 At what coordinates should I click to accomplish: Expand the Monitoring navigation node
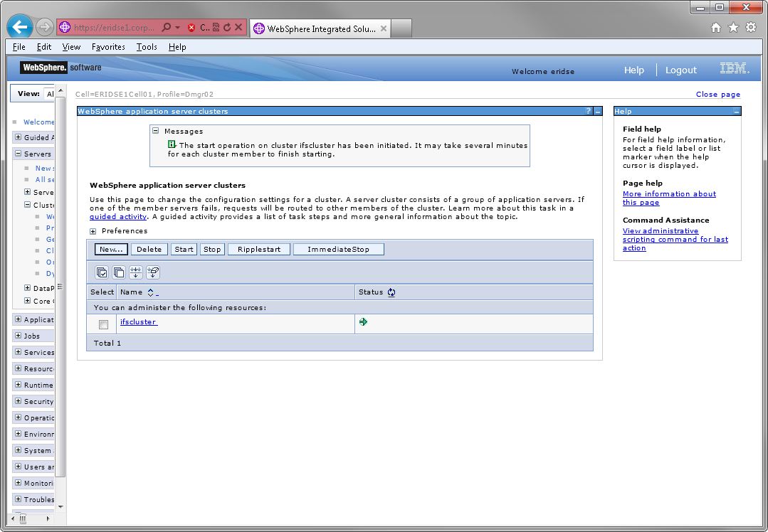coord(18,482)
